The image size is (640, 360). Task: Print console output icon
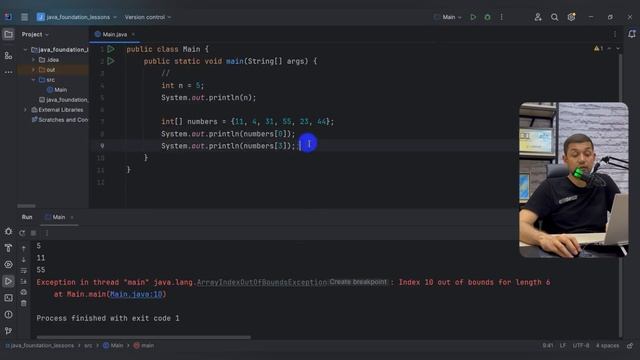click(24, 292)
